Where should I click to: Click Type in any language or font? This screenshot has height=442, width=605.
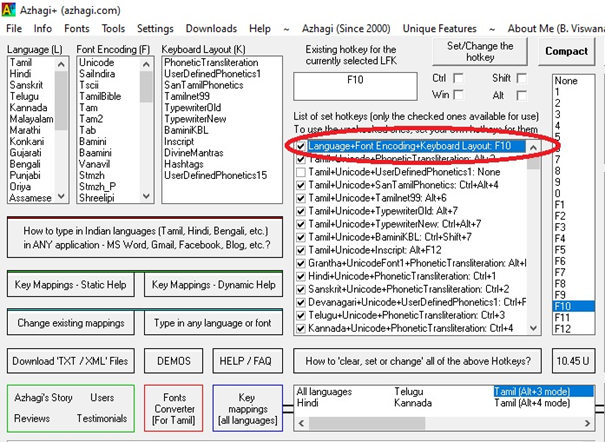click(x=213, y=323)
